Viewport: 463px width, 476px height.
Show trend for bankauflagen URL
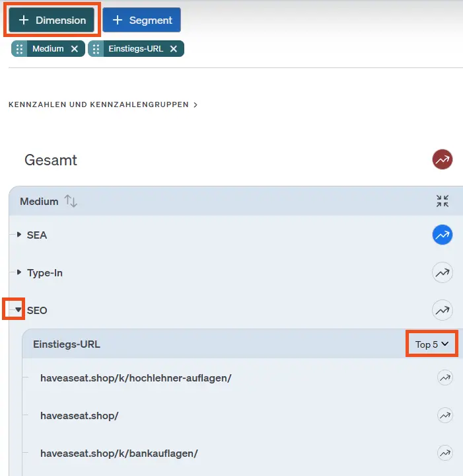445,454
